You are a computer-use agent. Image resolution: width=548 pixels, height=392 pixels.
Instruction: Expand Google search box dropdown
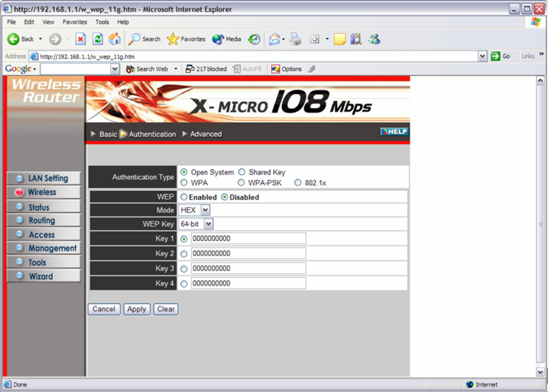tap(115, 69)
